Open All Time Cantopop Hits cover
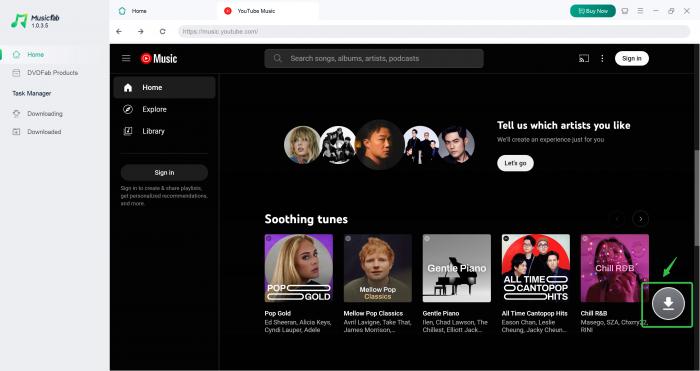Viewport: 700px width, 371px height. point(536,268)
